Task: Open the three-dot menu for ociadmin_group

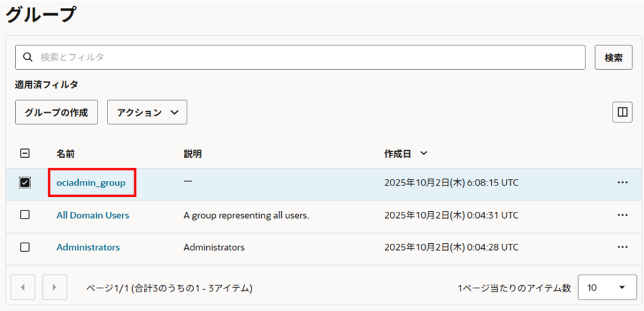Action: (622, 182)
